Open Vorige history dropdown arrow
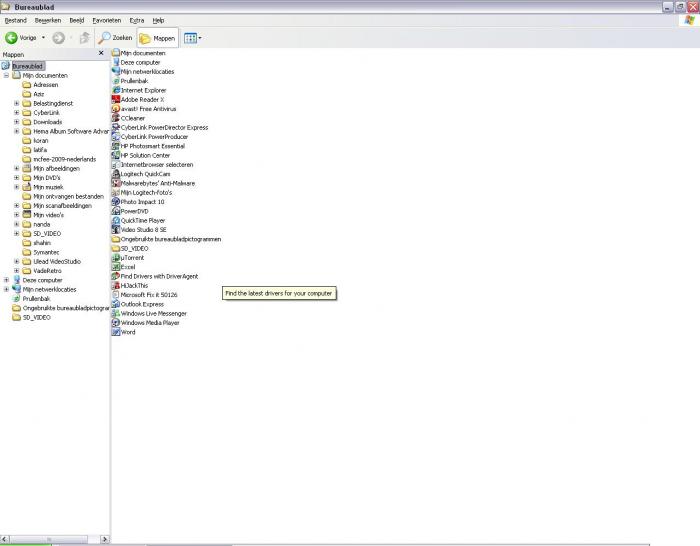This screenshot has width=700, height=546. pyautogui.click(x=43, y=38)
